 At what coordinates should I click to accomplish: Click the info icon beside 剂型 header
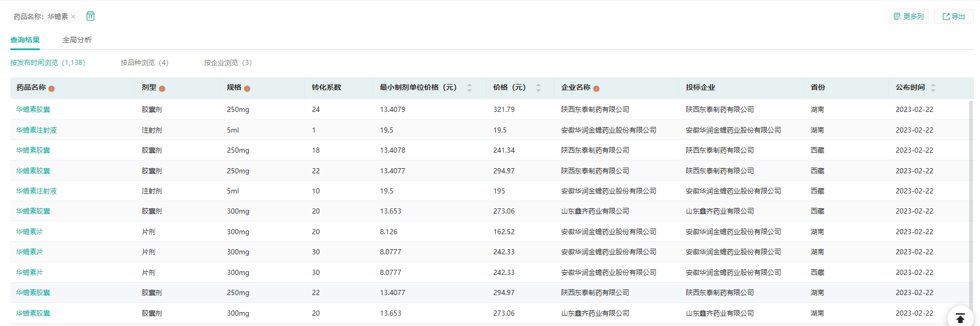tap(162, 89)
